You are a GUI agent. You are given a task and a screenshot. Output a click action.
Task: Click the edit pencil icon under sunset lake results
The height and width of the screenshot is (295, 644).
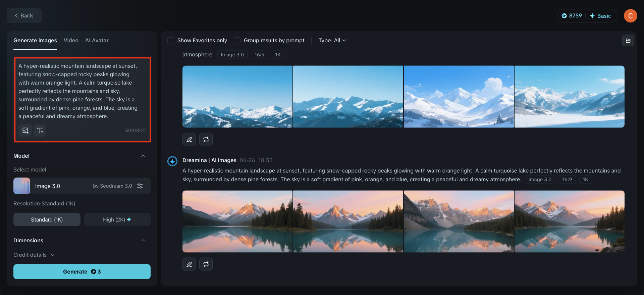pos(189,264)
